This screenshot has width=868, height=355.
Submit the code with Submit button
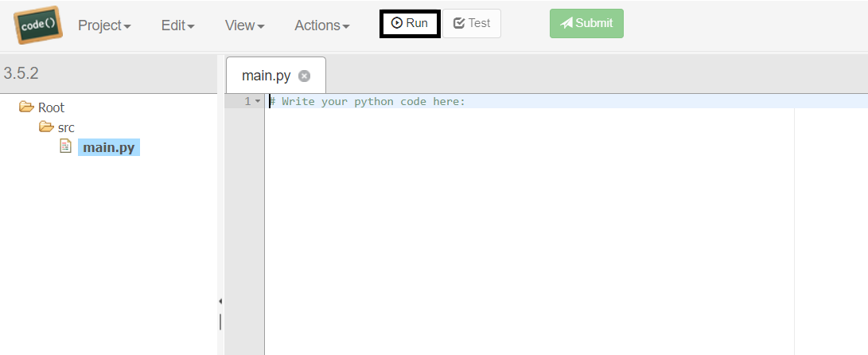(x=586, y=24)
